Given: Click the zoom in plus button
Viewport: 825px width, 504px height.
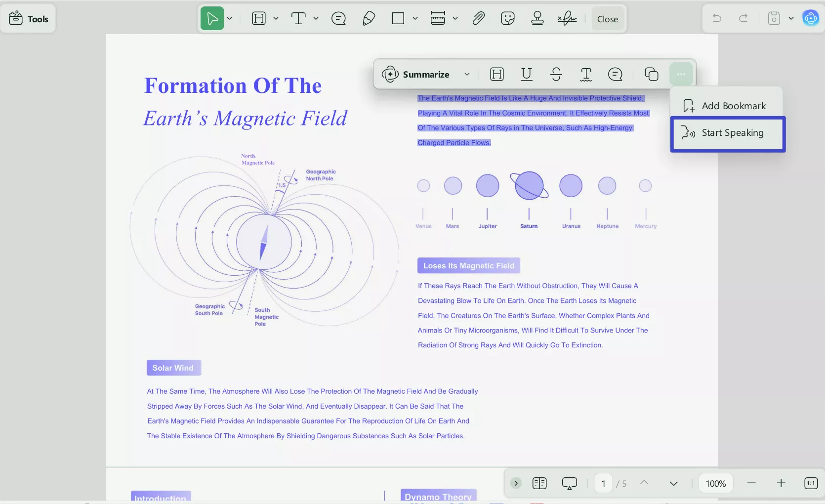Looking at the screenshot, I should coord(781,483).
